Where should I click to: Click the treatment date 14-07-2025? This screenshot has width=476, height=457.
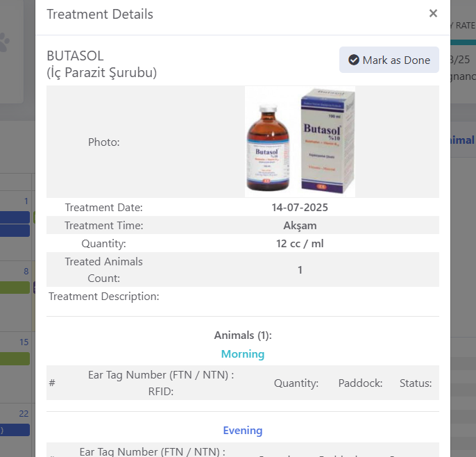tap(300, 207)
